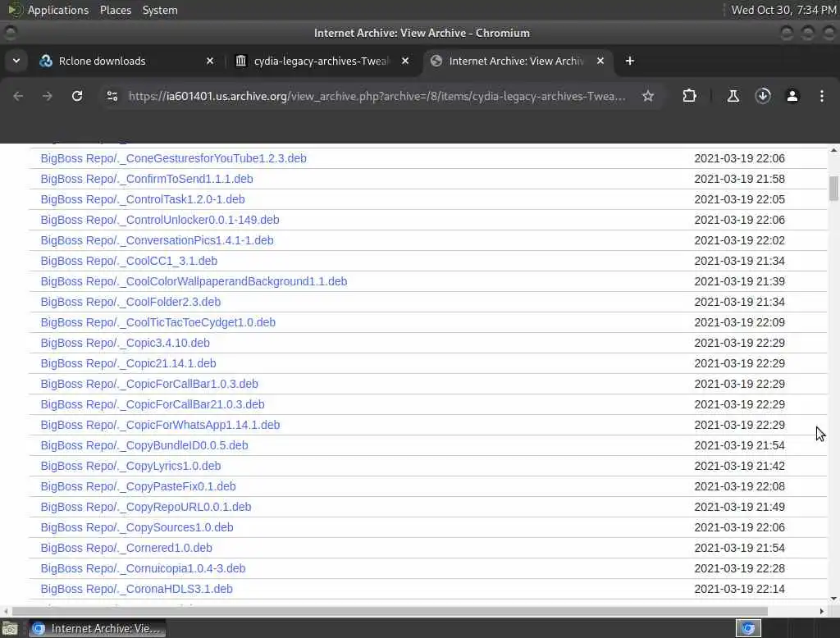
Task: Open ConfirmToSend1.1.1.deb link
Action: tap(147, 179)
